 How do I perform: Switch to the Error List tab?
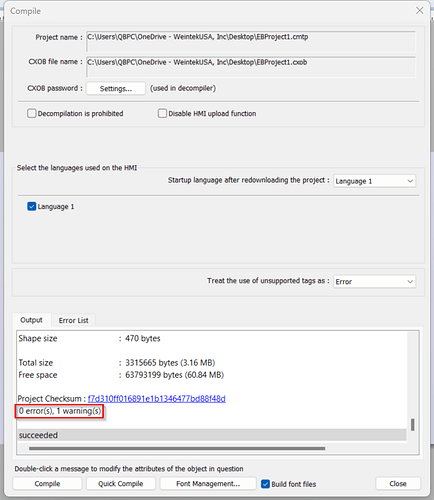(x=73, y=320)
